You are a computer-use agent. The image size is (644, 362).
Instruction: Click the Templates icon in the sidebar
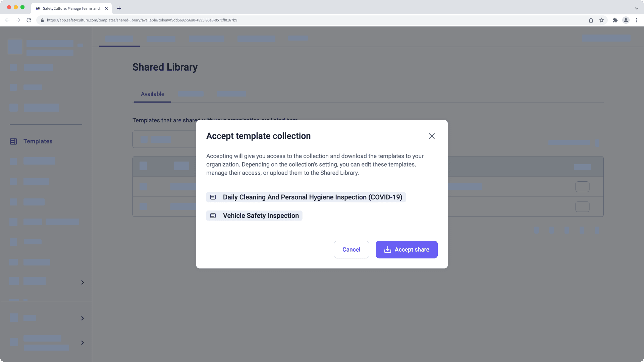(13, 141)
